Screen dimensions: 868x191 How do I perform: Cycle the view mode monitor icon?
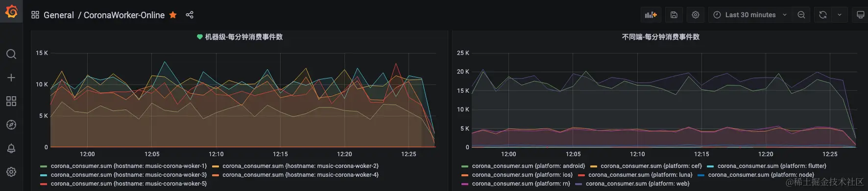pos(860,15)
